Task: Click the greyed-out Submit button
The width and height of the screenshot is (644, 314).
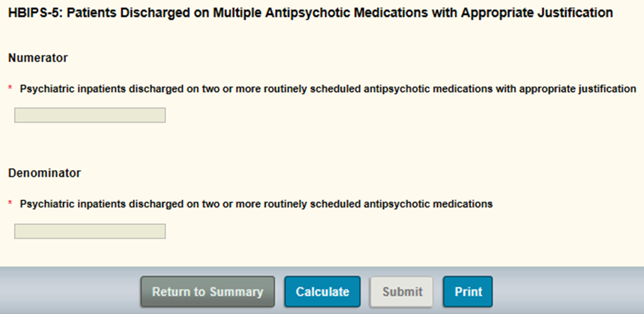Action: 402,292
